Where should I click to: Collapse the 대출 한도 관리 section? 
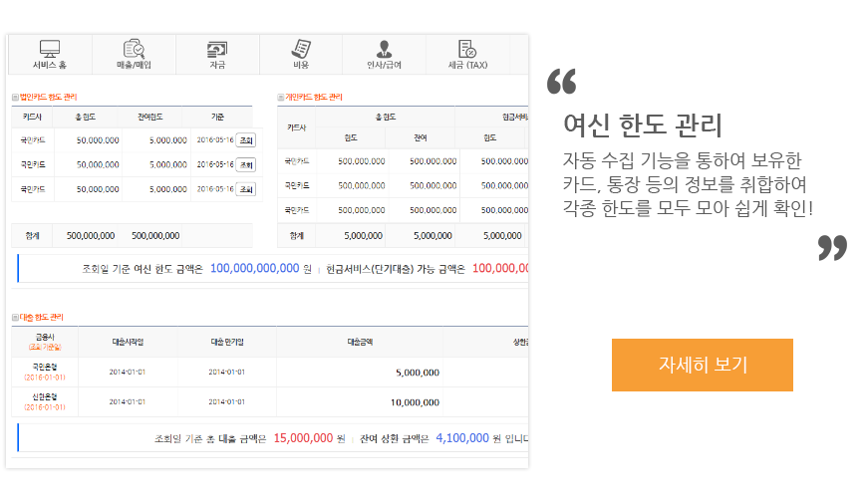click(16, 317)
